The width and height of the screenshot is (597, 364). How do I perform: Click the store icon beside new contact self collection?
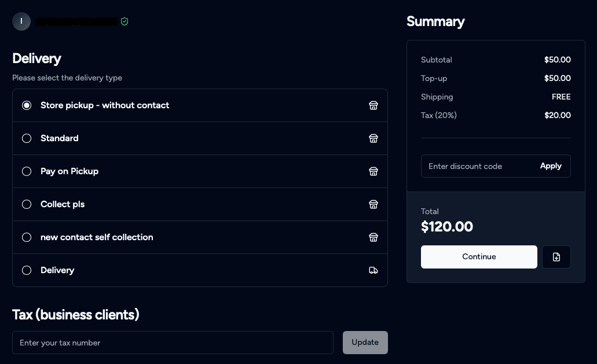373,237
